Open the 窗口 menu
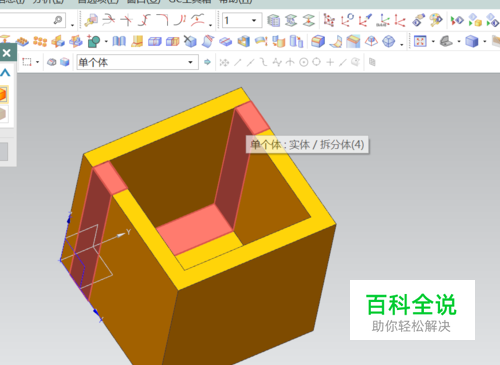The height and width of the screenshot is (365, 500). click(x=143, y=1)
